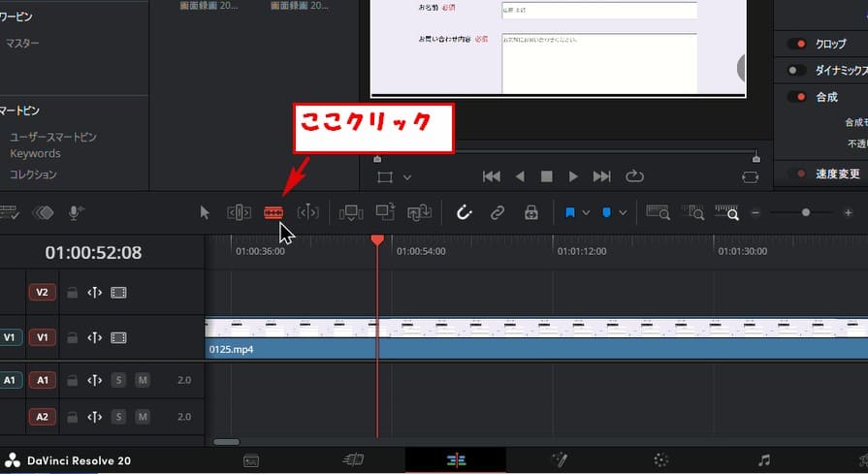Click the position lock padlock icon
The image size is (868, 474).
pos(530,212)
